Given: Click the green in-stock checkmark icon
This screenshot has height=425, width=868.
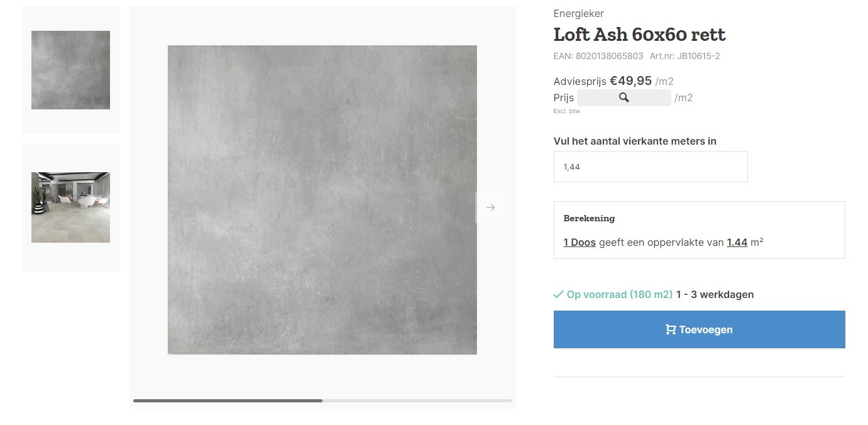Looking at the screenshot, I should [558, 294].
